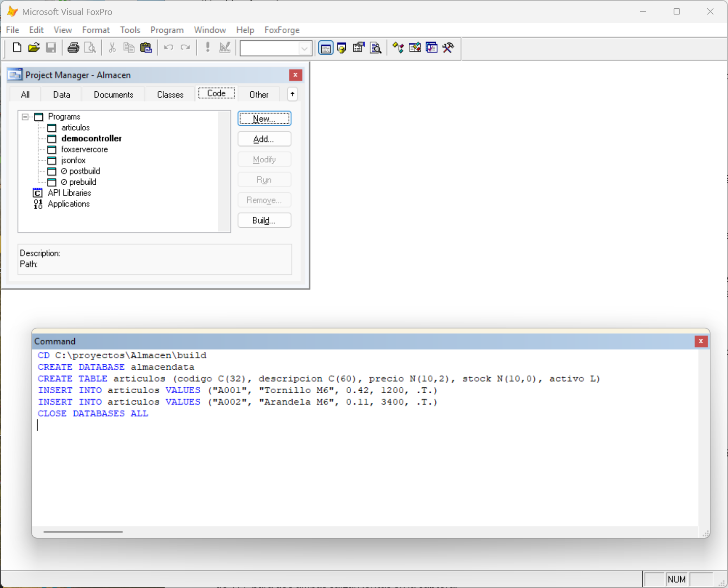Click the Print toolbar icon

point(73,48)
